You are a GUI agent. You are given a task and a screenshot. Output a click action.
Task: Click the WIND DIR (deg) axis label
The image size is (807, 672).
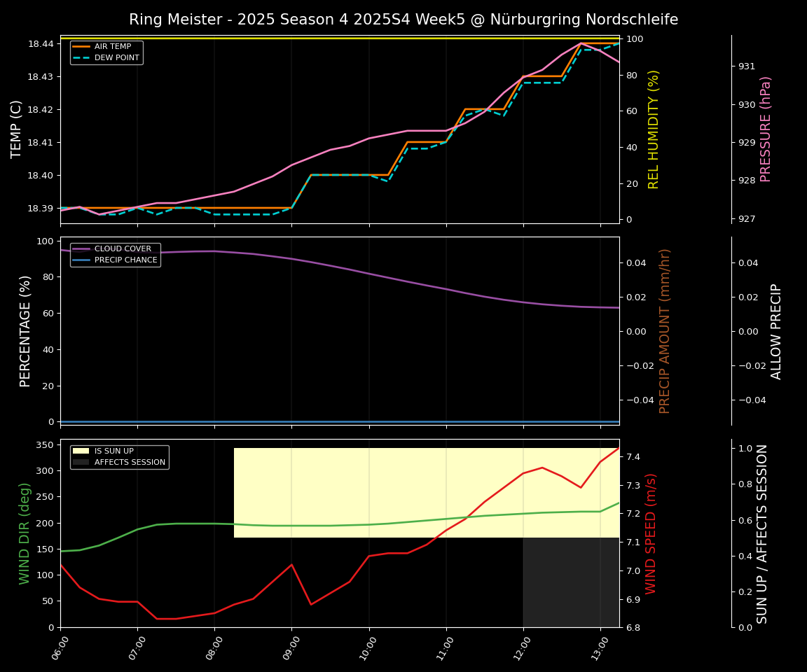(25, 533)
